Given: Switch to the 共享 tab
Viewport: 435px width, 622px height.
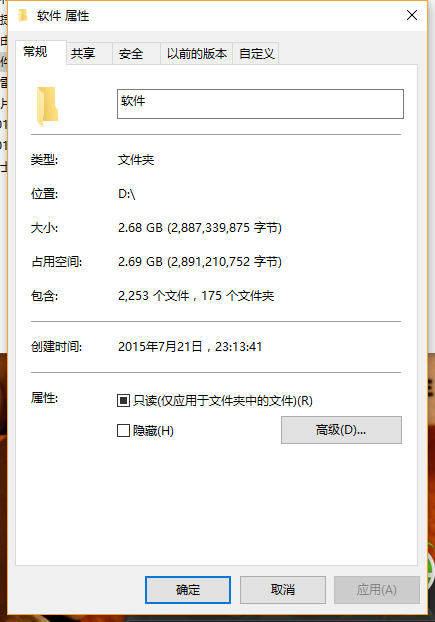Looking at the screenshot, I should click(x=83, y=54).
